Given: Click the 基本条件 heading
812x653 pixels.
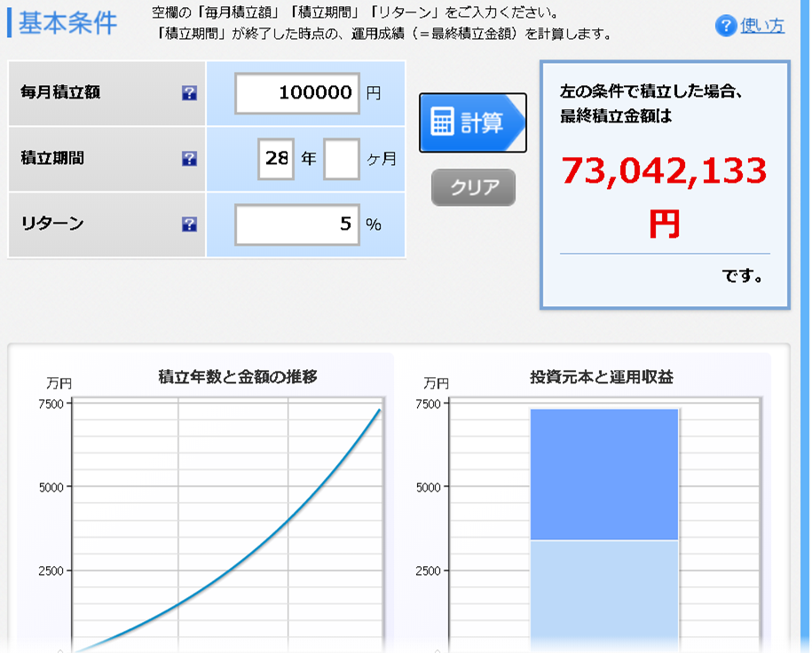Looking at the screenshot, I should 67,23.
